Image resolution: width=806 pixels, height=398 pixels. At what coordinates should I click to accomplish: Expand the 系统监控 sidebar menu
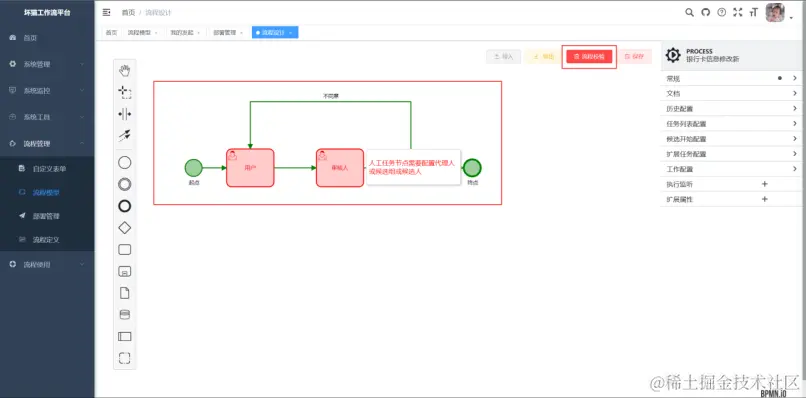pos(47,91)
